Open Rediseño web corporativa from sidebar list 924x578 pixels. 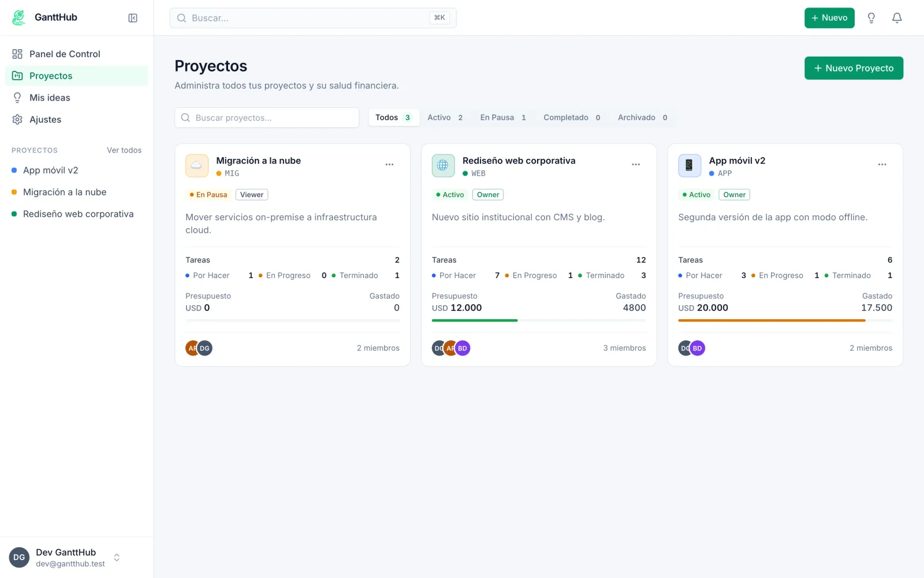77,214
